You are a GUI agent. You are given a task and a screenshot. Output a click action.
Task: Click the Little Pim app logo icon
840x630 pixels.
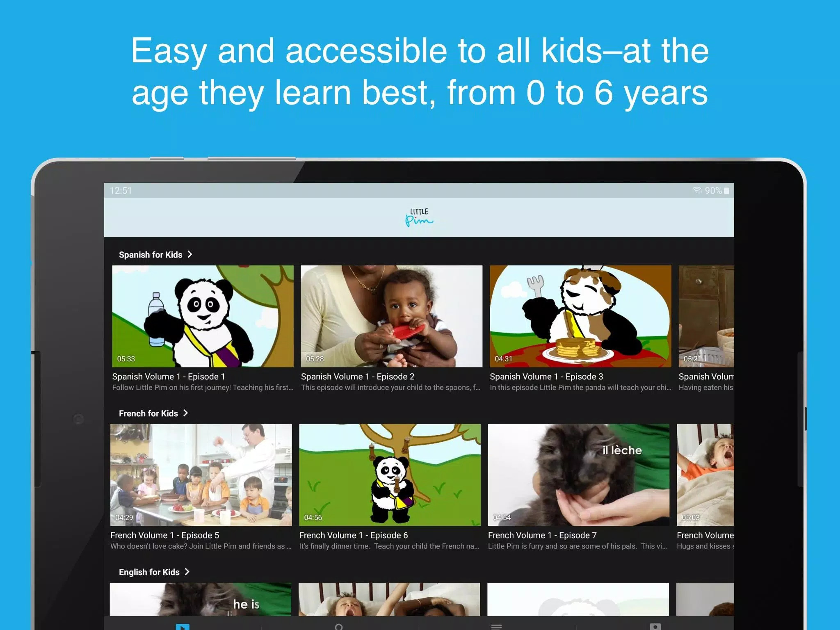(x=419, y=217)
